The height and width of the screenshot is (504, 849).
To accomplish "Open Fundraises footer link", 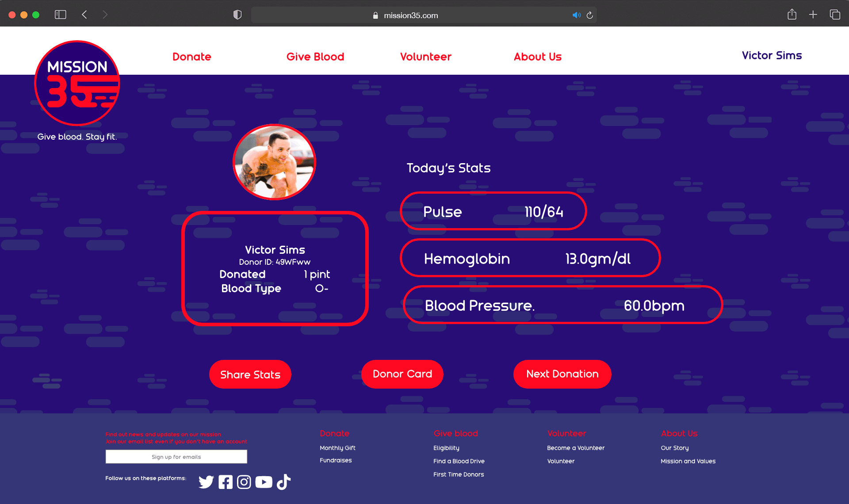I will pyautogui.click(x=336, y=460).
